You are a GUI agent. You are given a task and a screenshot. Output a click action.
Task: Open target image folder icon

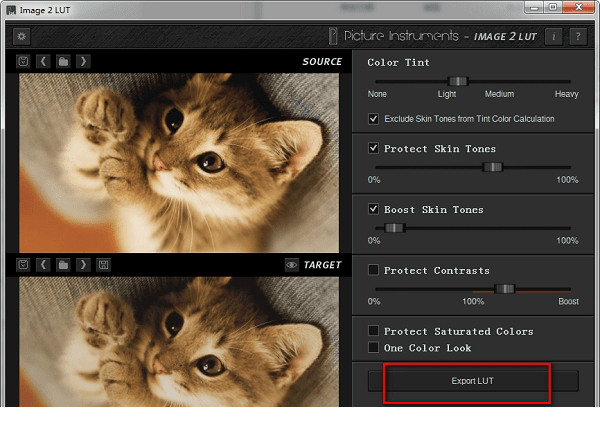(x=63, y=265)
